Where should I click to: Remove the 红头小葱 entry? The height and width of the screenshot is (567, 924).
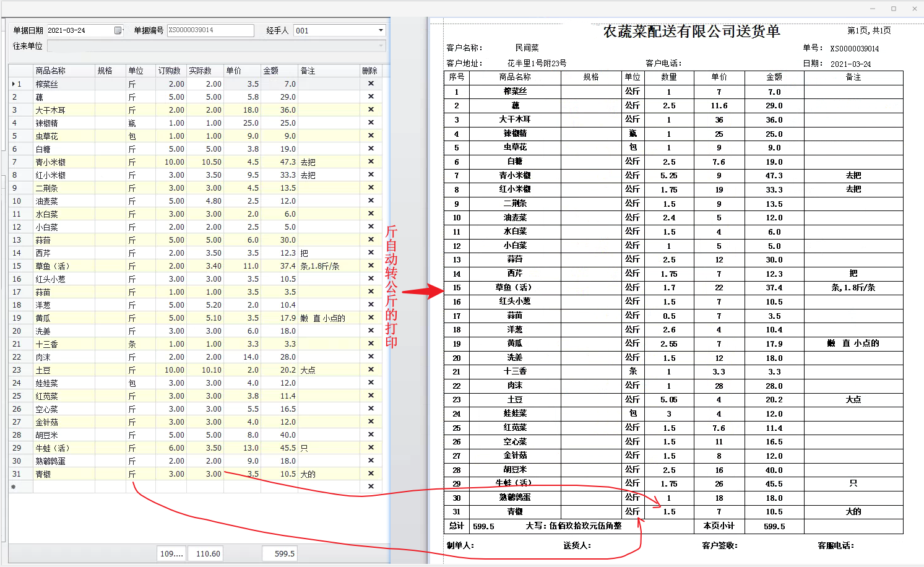click(x=371, y=279)
